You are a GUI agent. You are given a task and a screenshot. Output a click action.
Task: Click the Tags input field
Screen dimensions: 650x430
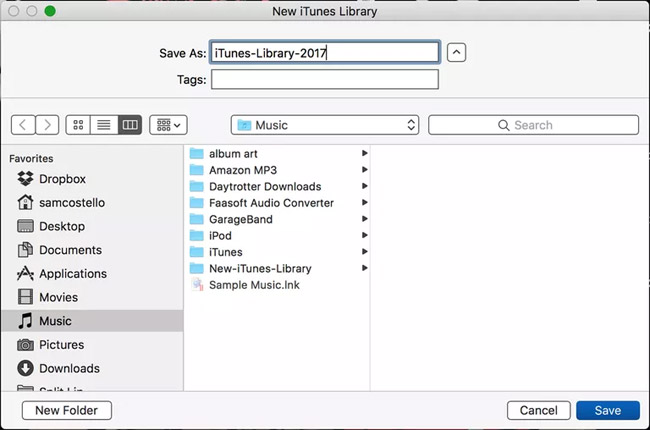tap(325, 79)
